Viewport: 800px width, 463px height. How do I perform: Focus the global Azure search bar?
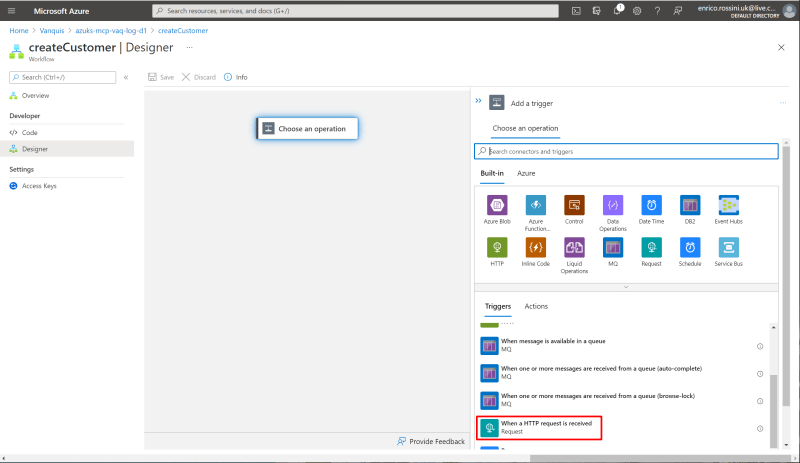click(x=355, y=11)
